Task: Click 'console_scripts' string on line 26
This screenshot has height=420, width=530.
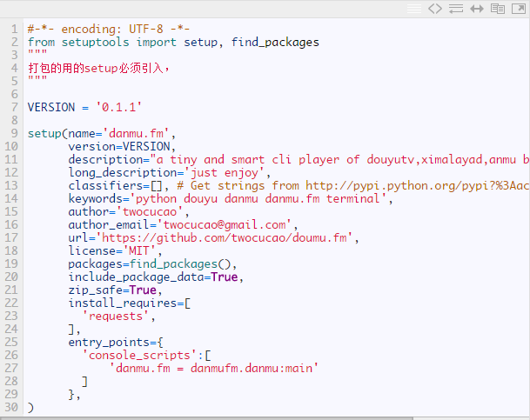Action: (139, 355)
